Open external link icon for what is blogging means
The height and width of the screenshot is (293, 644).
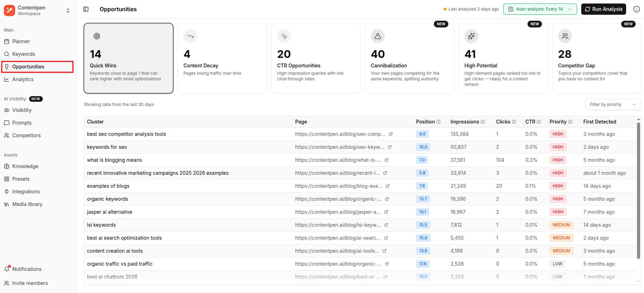click(387, 160)
